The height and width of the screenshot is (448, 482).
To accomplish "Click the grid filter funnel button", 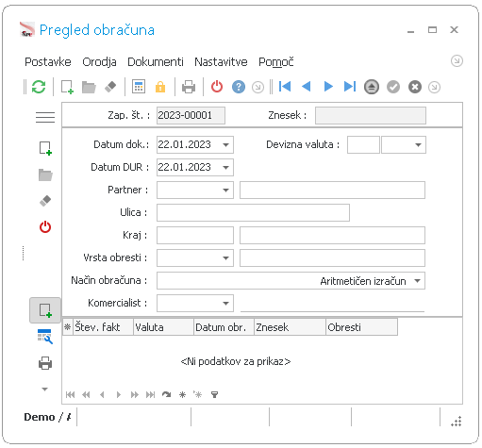I will tap(214, 394).
